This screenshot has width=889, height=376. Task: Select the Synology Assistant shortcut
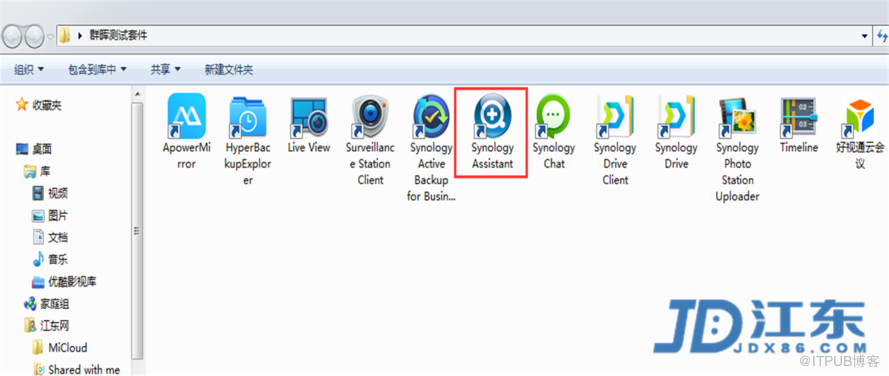coord(492,132)
